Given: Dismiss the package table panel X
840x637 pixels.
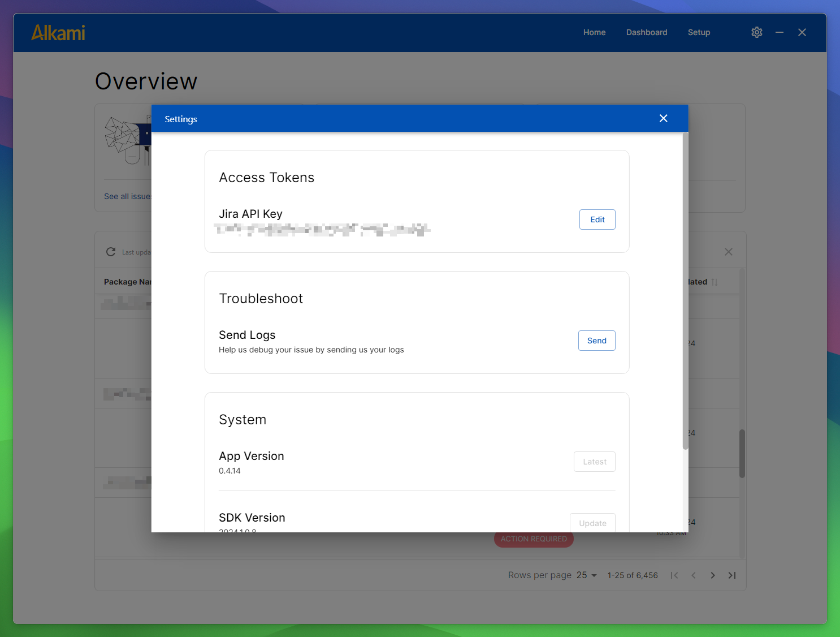Looking at the screenshot, I should click(729, 252).
